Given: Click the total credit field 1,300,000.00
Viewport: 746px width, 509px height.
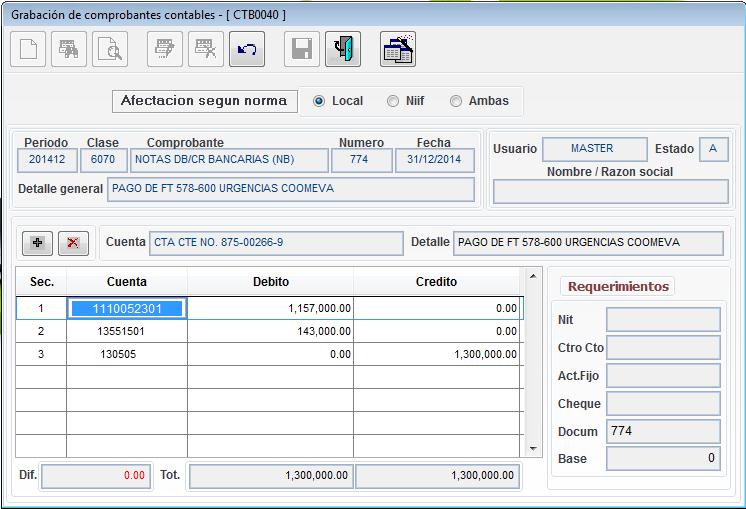Looking at the screenshot, I should point(437,476).
